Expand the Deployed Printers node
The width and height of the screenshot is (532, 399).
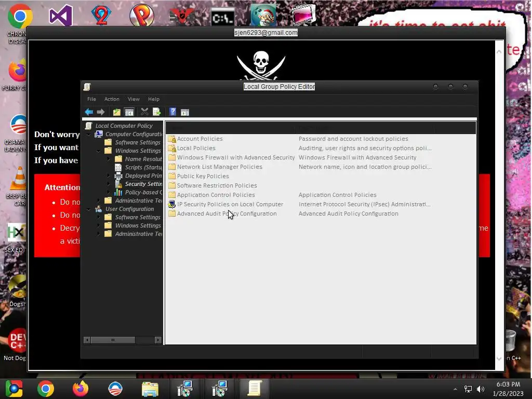point(109,176)
